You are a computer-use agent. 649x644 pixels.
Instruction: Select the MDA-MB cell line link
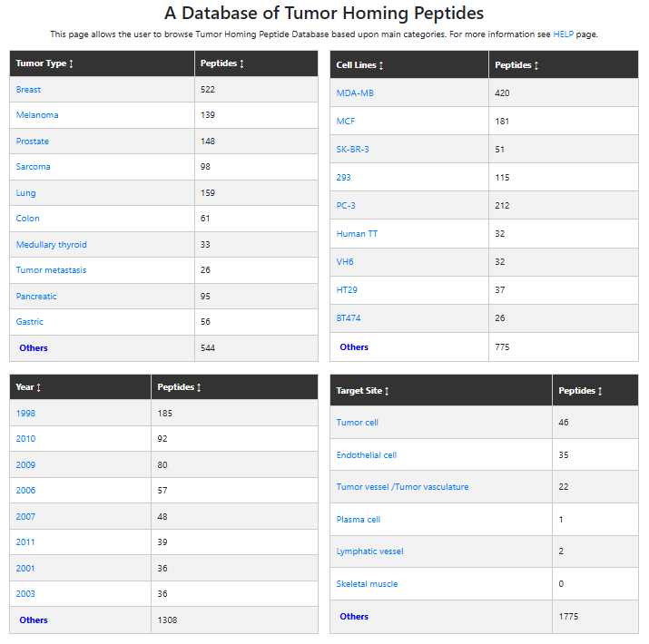355,93
